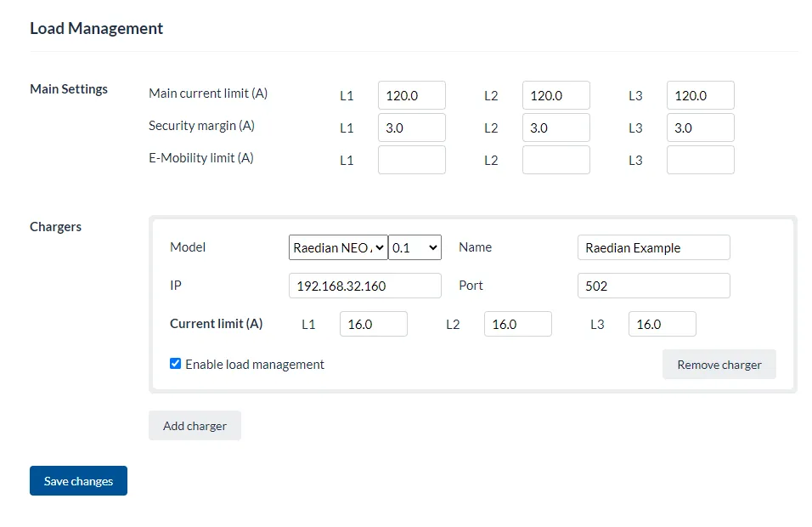Click the Security margin L2 field
The height and width of the screenshot is (527, 812).
(556, 127)
